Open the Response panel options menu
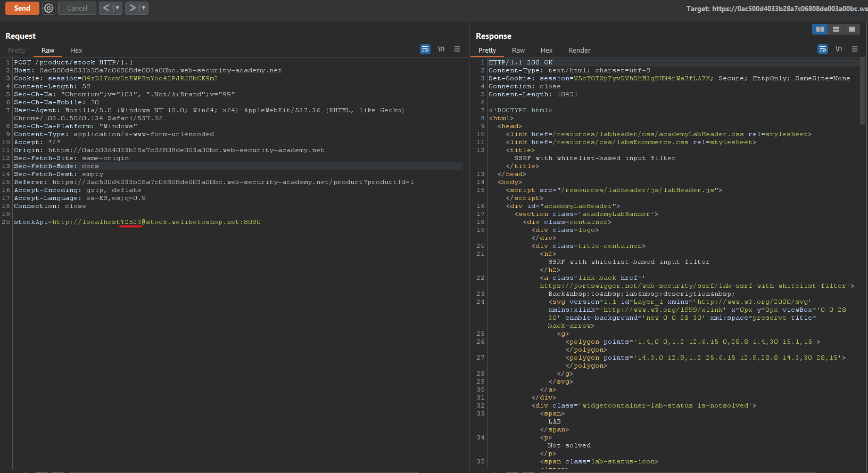 point(855,49)
